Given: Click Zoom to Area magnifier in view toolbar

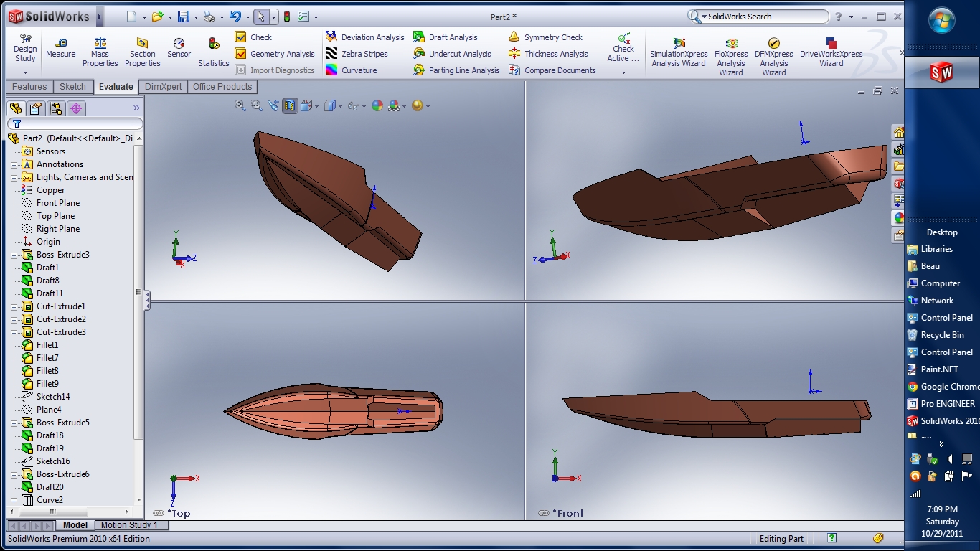Looking at the screenshot, I should click(257, 105).
